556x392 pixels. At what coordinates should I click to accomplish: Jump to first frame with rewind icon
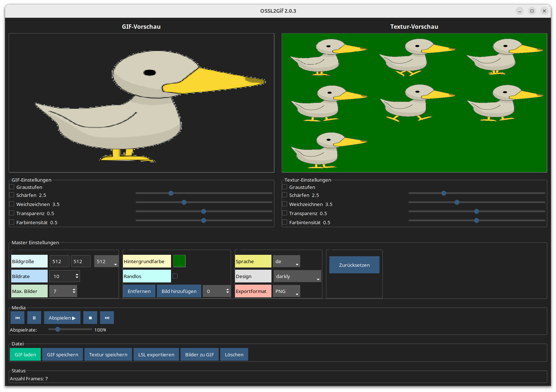click(17, 318)
